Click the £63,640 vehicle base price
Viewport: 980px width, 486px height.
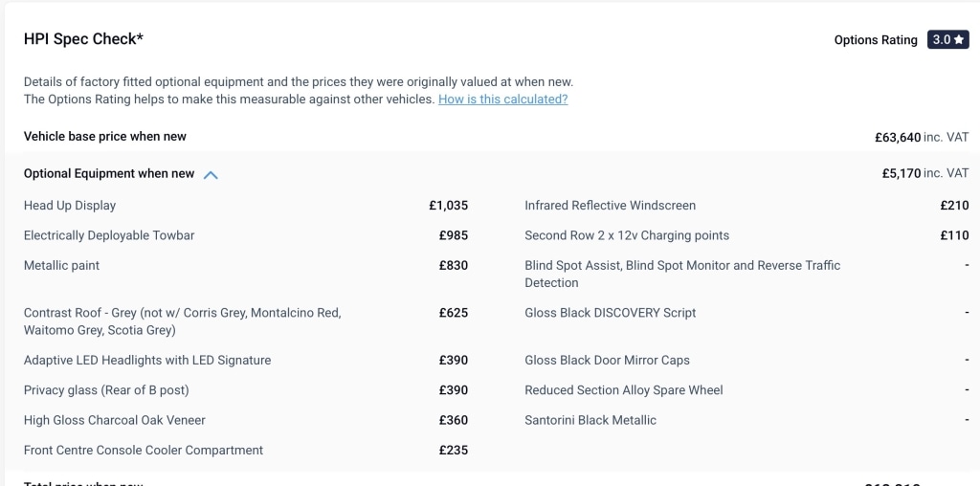[897, 138]
